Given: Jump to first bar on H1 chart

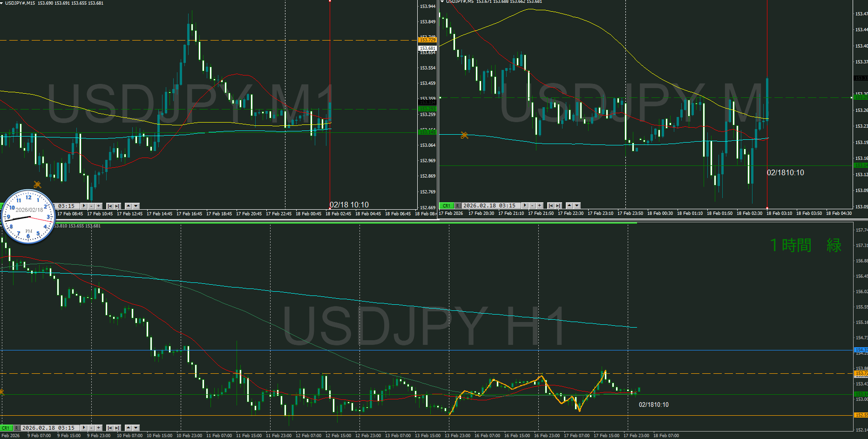Looking at the screenshot, I should click(x=109, y=428).
